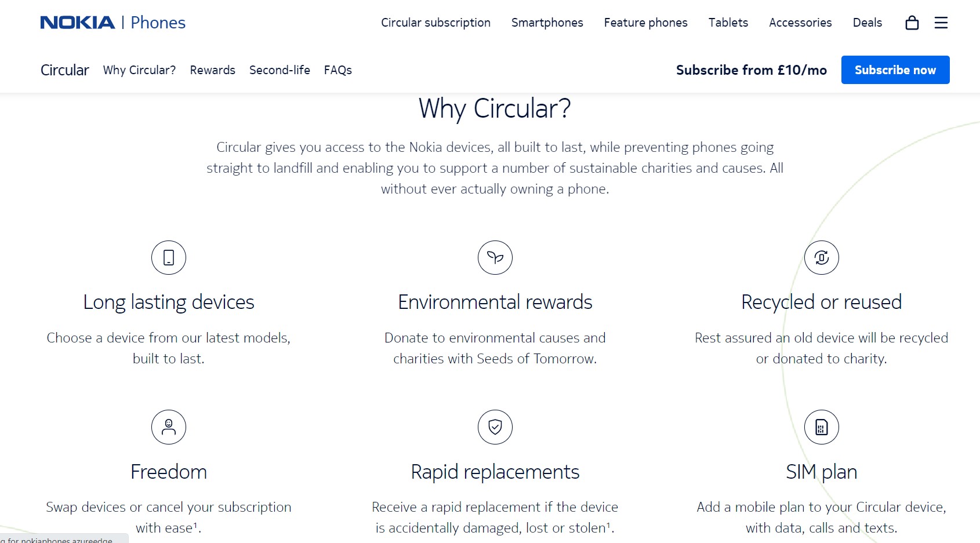Open the hamburger menu icon
Viewport: 980px width, 543px height.
pos(941,23)
